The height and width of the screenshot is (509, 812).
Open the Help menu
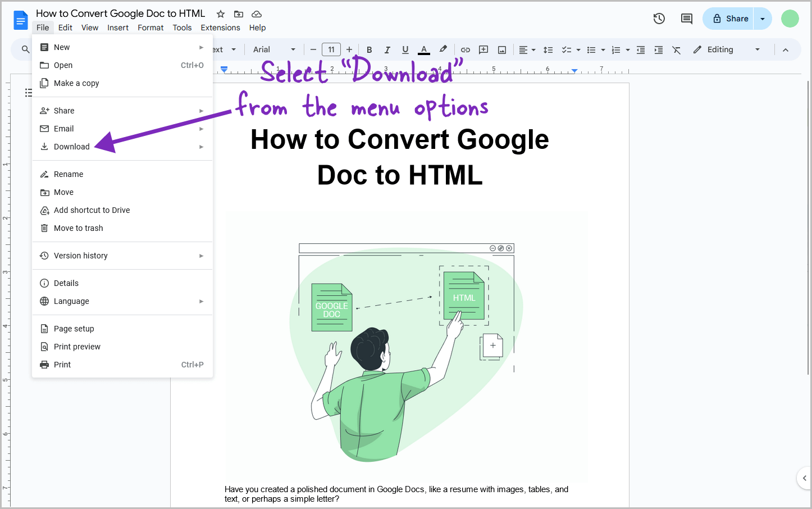point(257,28)
